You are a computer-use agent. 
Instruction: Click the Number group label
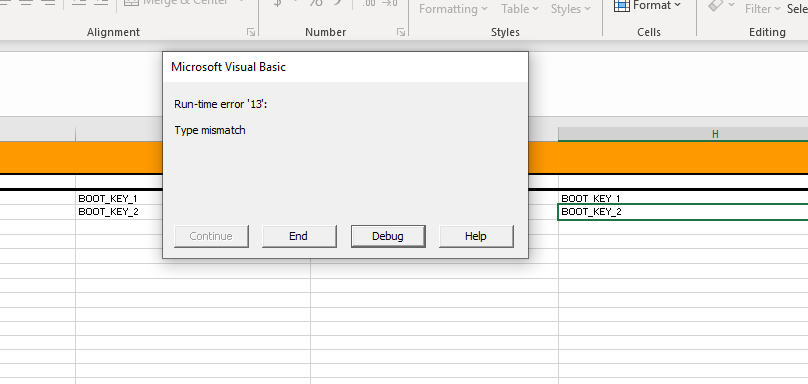pos(326,32)
